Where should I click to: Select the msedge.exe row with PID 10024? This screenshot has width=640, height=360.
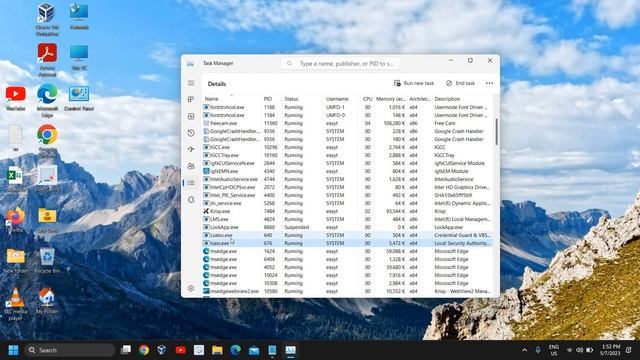[347, 275]
